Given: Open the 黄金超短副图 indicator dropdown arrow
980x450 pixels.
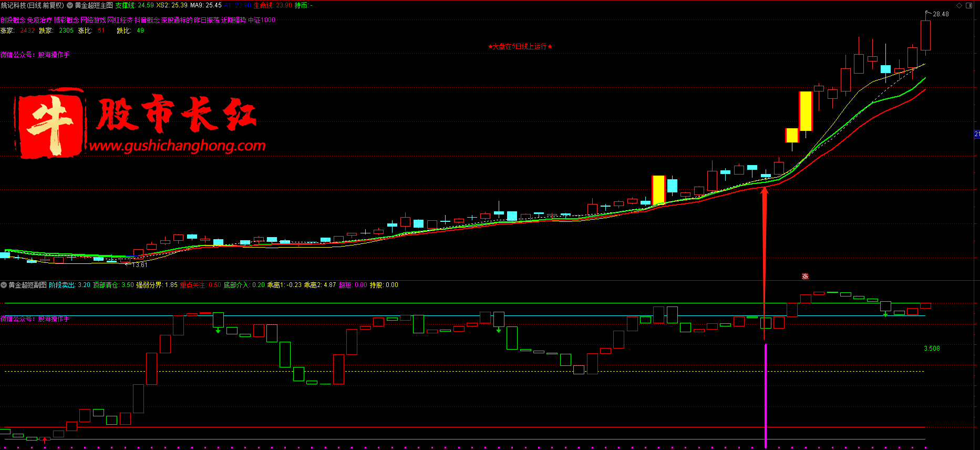Looking at the screenshot, I should pos(4,285).
